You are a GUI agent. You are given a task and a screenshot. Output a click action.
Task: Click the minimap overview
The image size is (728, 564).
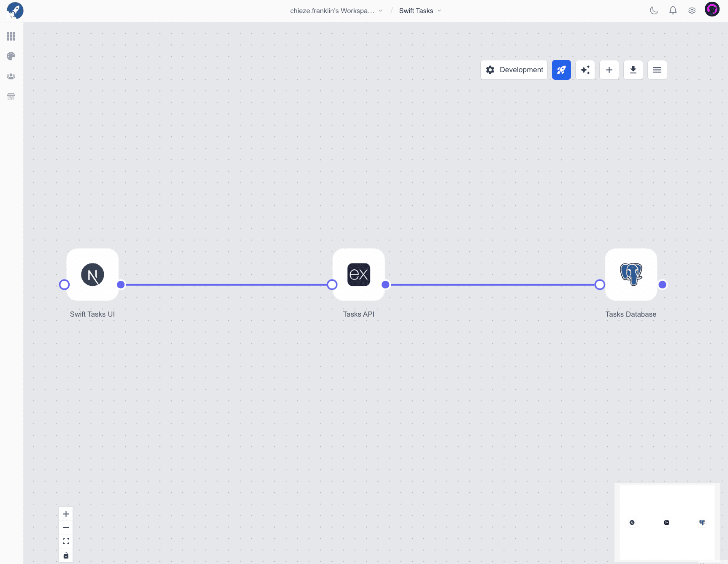tap(667, 522)
